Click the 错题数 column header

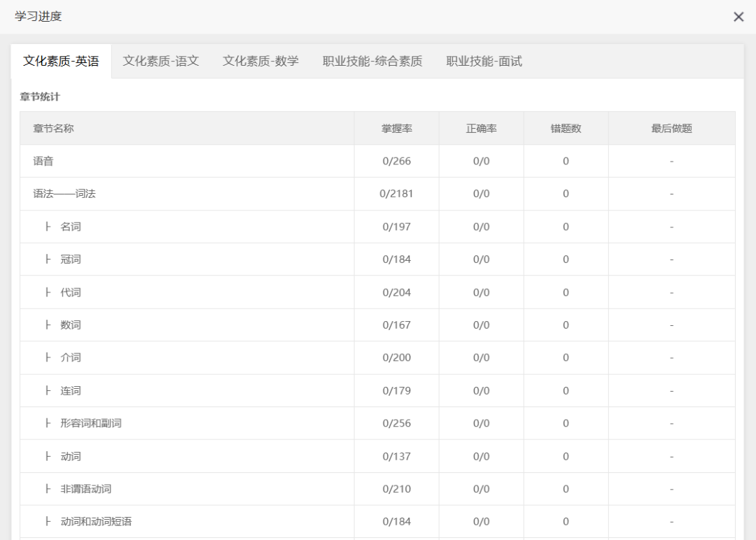click(x=566, y=129)
